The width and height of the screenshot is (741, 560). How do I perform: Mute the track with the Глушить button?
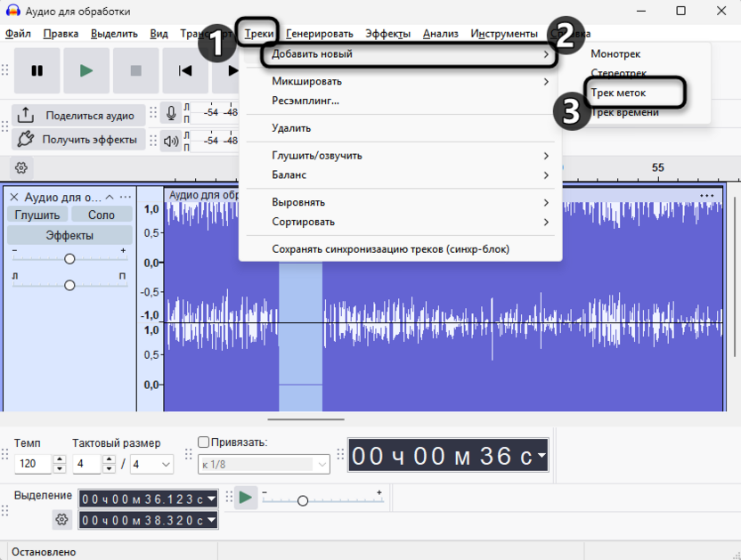(36, 214)
